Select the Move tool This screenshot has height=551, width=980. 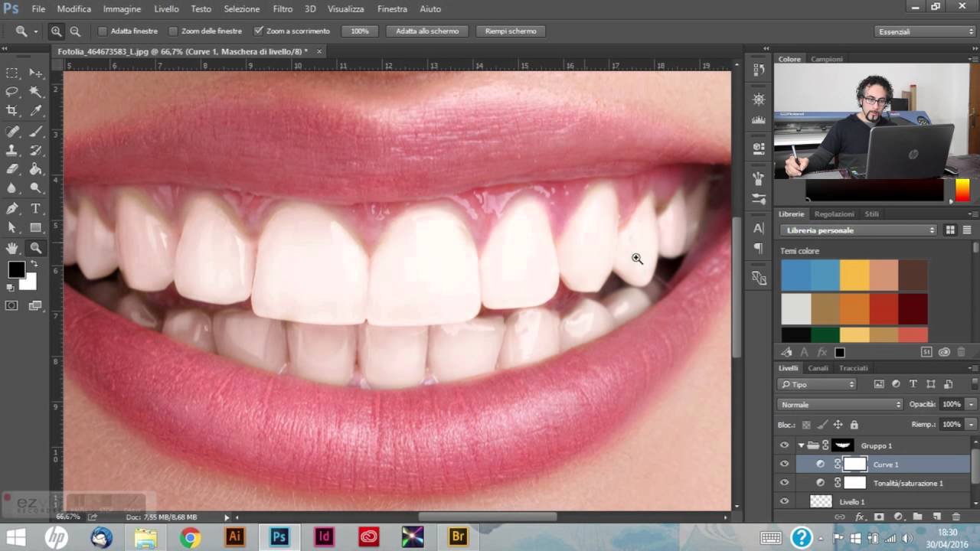36,73
